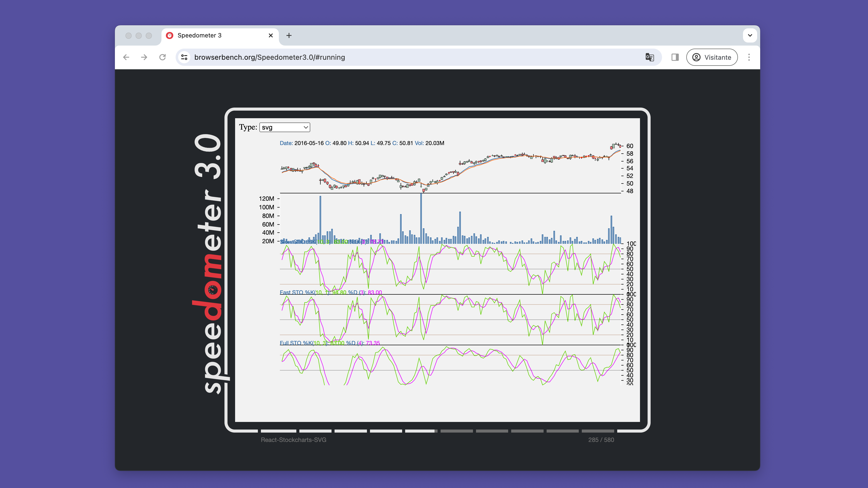Open a new tab with the plus button
The height and width of the screenshot is (488, 868).
coord(289,35)
